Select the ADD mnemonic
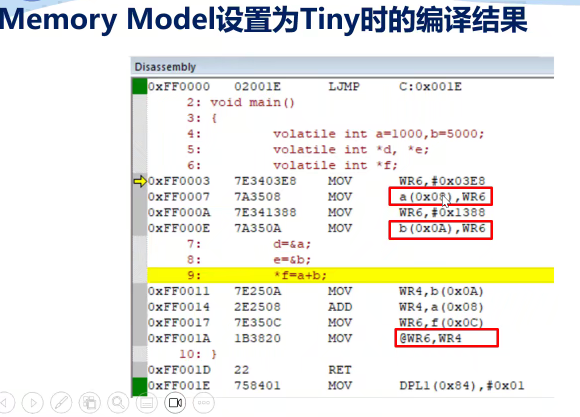This screenshot has width=580, height=417. (x=340, y=307)
